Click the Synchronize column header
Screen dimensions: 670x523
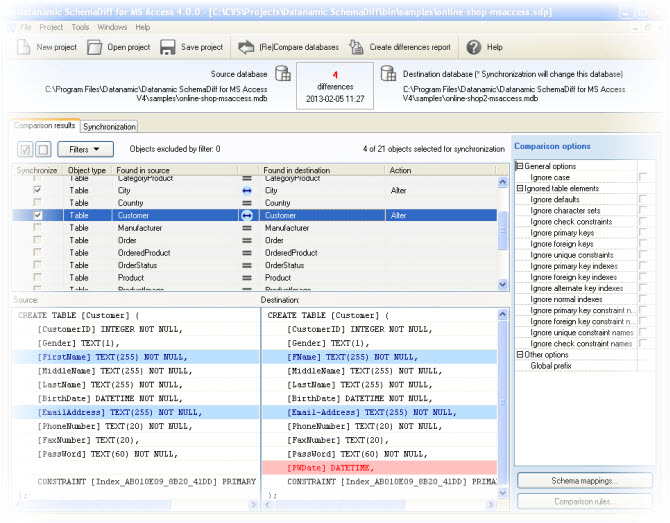(x=37, y=170)
